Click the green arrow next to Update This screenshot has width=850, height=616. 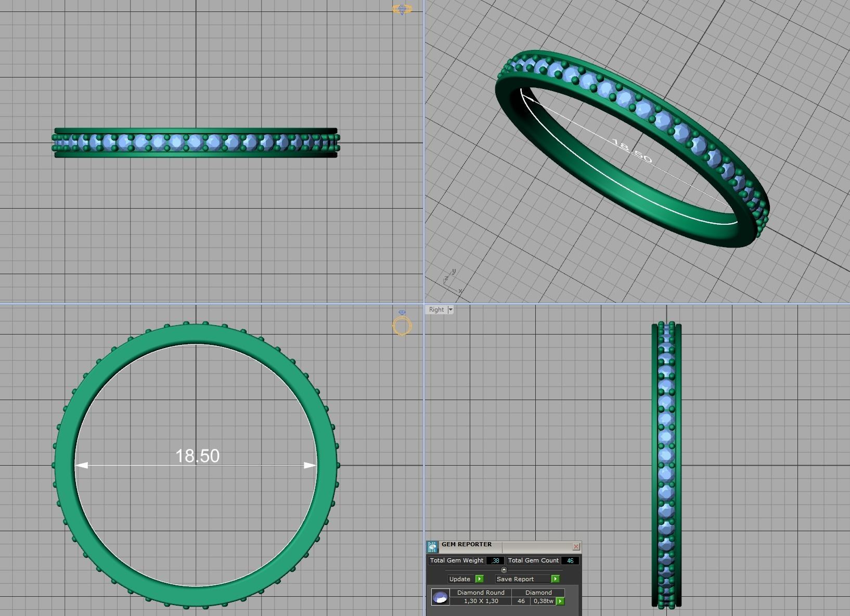(479, 579)
